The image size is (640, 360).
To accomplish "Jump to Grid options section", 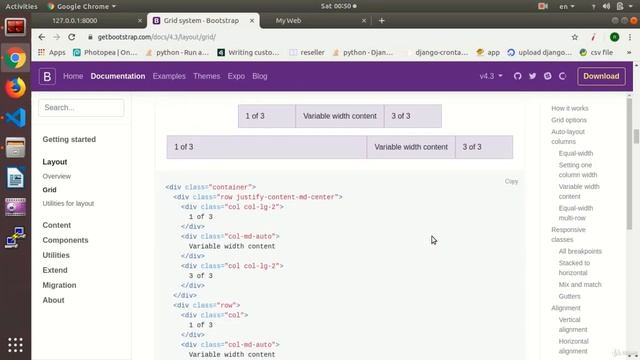I will (x=569, y=120).
